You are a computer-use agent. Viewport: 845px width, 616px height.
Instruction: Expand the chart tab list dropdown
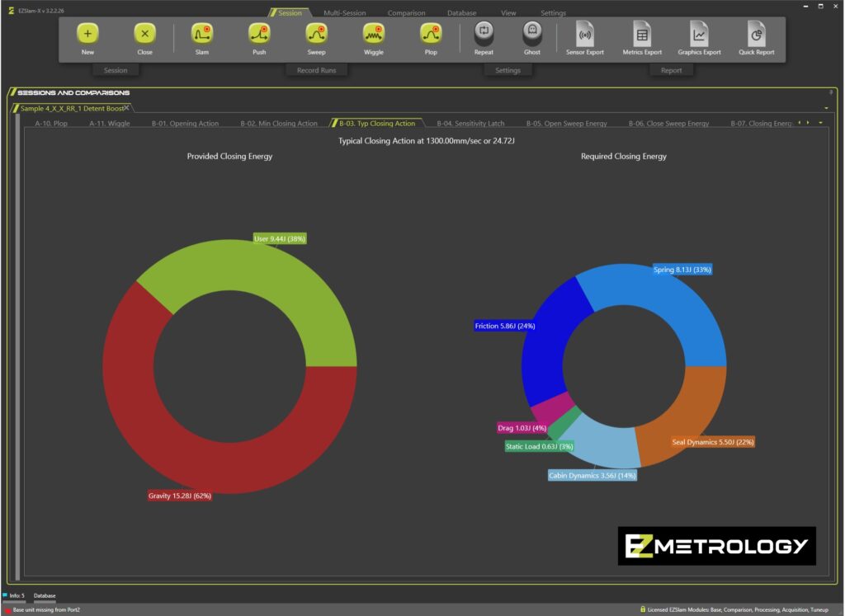click(820, 124)
